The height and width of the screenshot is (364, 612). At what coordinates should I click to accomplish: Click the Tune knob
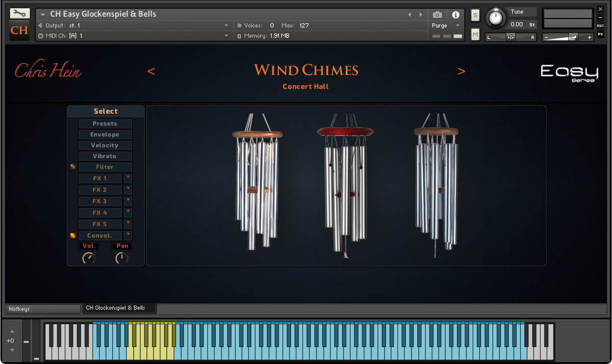click(x=495, y=19)
